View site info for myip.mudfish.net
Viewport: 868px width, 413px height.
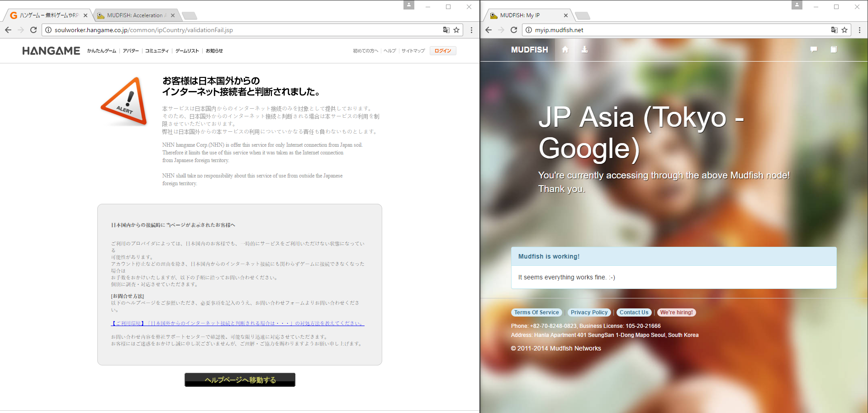(x=529, y=30)
